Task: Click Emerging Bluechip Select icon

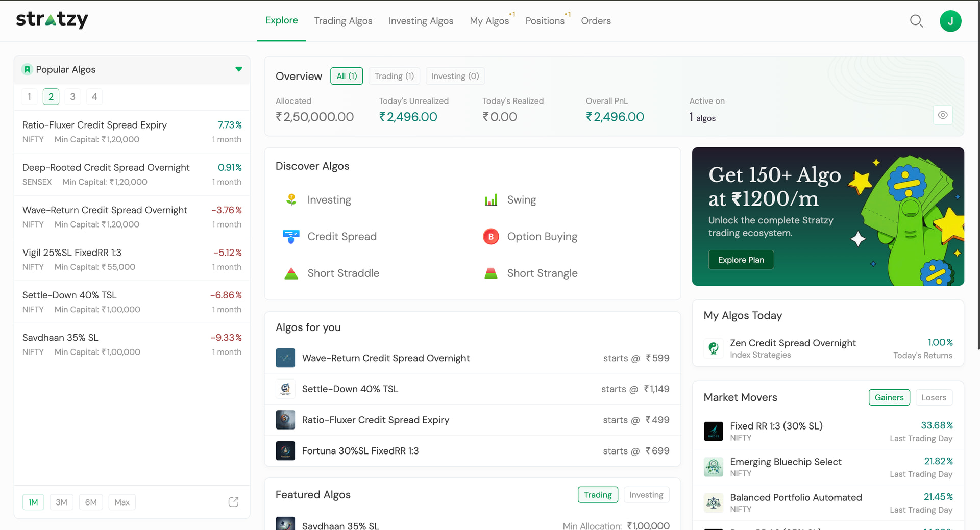Action: 714,467
